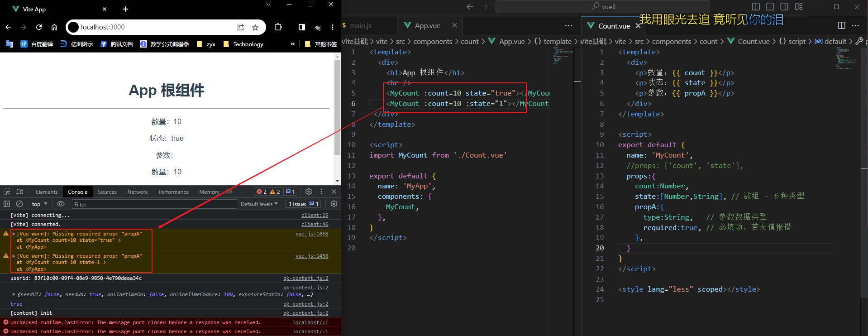Open the Performance tab
The width and height of the screenshot is (868, 336).
click(173, 192)
